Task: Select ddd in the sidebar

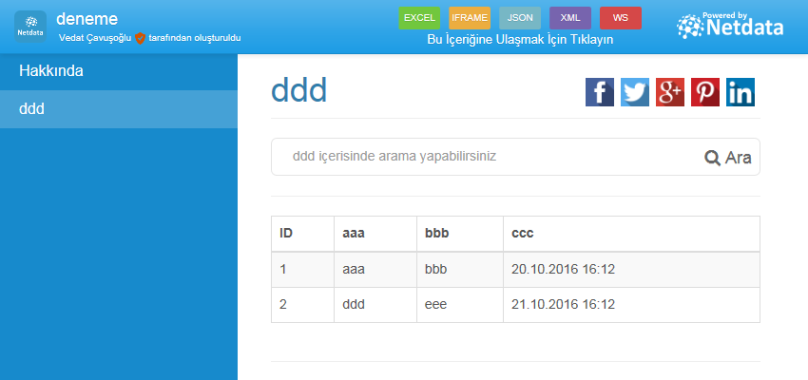Action: 119,109
